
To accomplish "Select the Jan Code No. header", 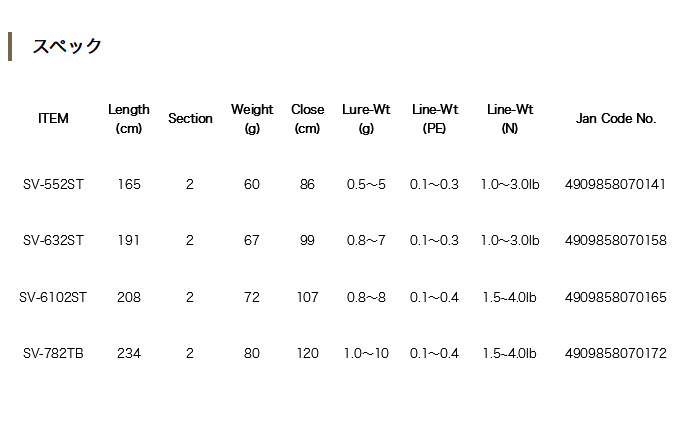I will (x=616, y=118).
